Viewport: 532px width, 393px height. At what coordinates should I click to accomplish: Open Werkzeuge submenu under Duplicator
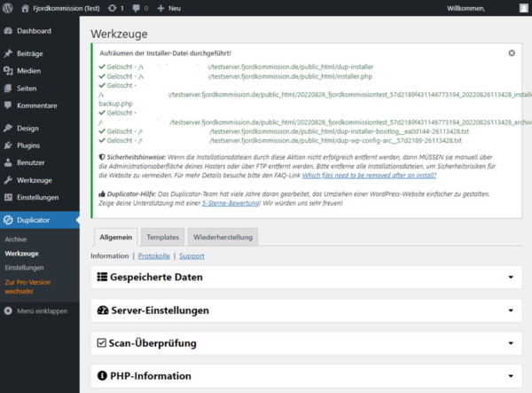(21, 254)
